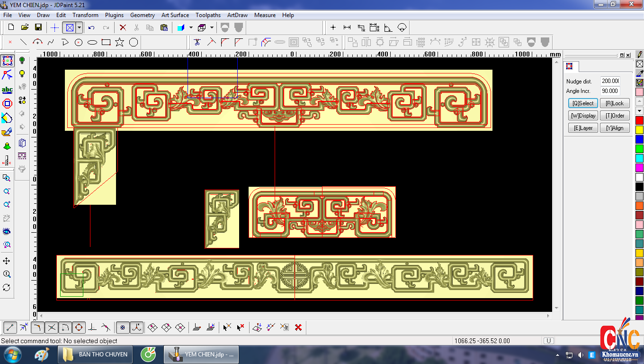Viewport: 644px width, 364px height.
Task: Select the Ellipse drawing tool
Action: pos(92,42)
